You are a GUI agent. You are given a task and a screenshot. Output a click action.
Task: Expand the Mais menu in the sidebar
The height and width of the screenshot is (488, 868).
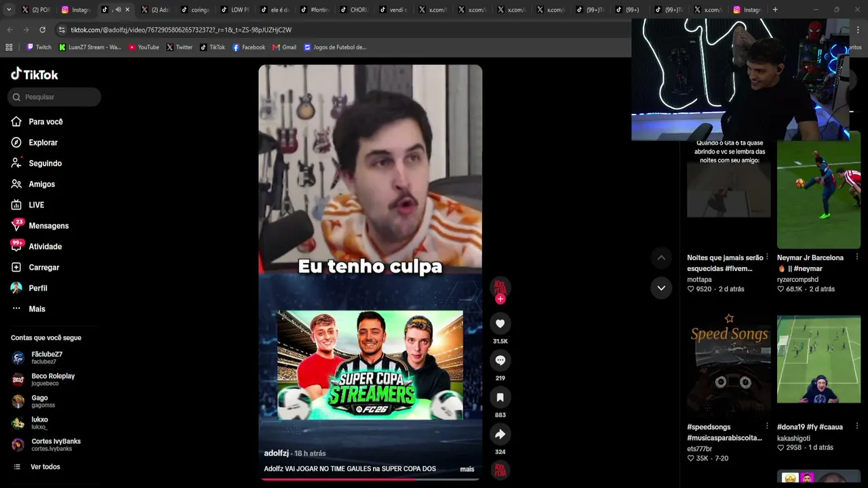(x=28, y=309)
